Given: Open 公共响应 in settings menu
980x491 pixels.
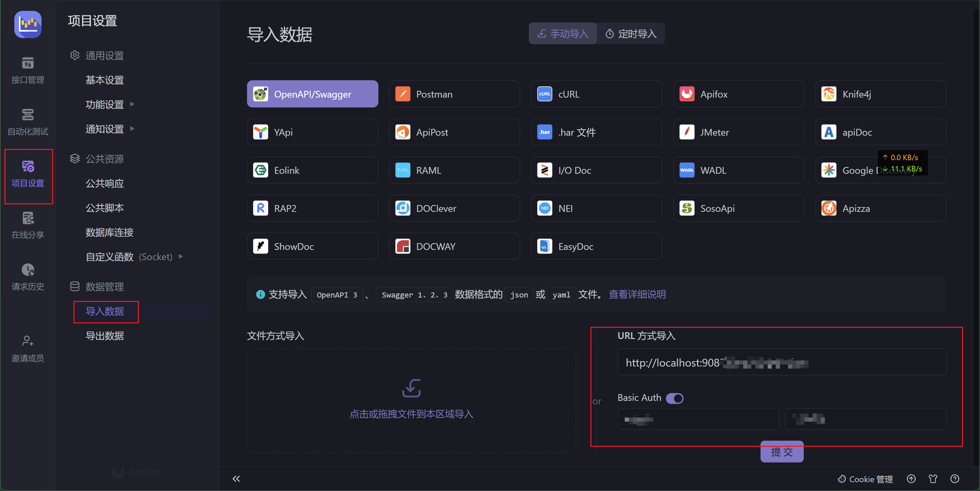Looking at the screenshot, I should coord(104,183).
